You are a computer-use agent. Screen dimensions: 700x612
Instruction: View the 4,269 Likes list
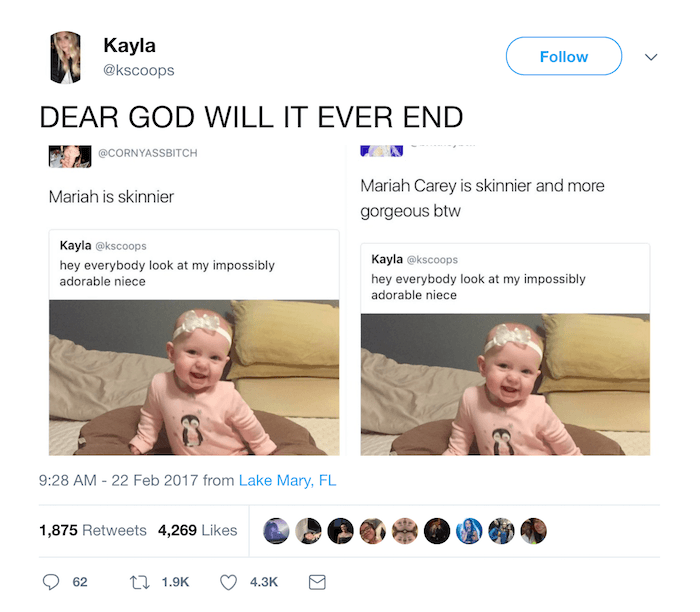coord(198,531)
